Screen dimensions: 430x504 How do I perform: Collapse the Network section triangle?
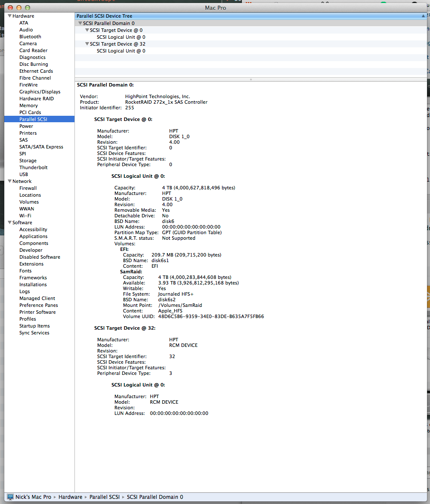pyautogui.click(x=9, y=181)
